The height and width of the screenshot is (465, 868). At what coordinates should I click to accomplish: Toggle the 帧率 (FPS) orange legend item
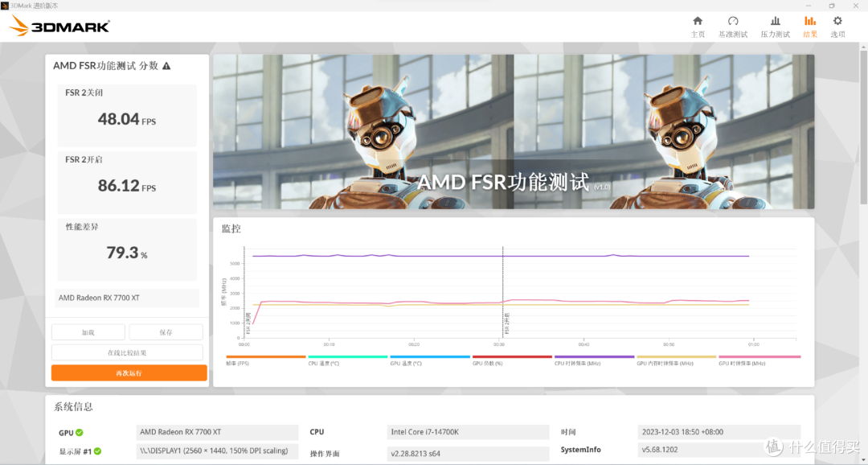[266, 360]
